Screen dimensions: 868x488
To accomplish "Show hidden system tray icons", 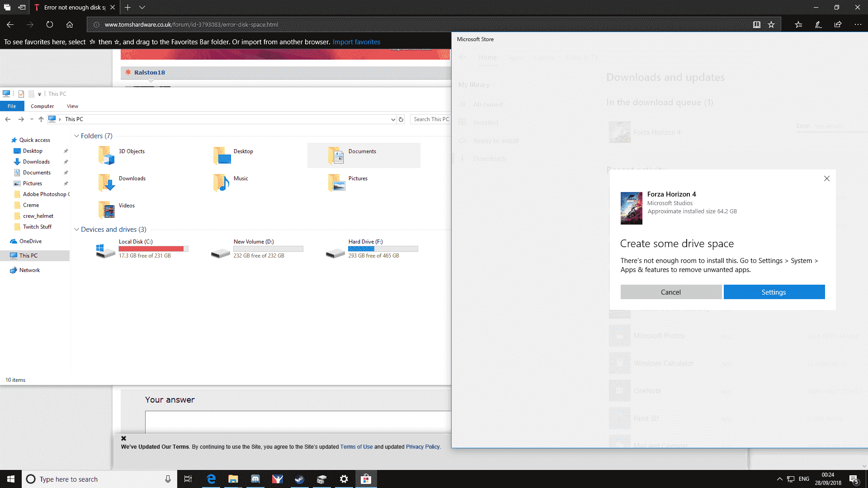I will coord(779,479).
